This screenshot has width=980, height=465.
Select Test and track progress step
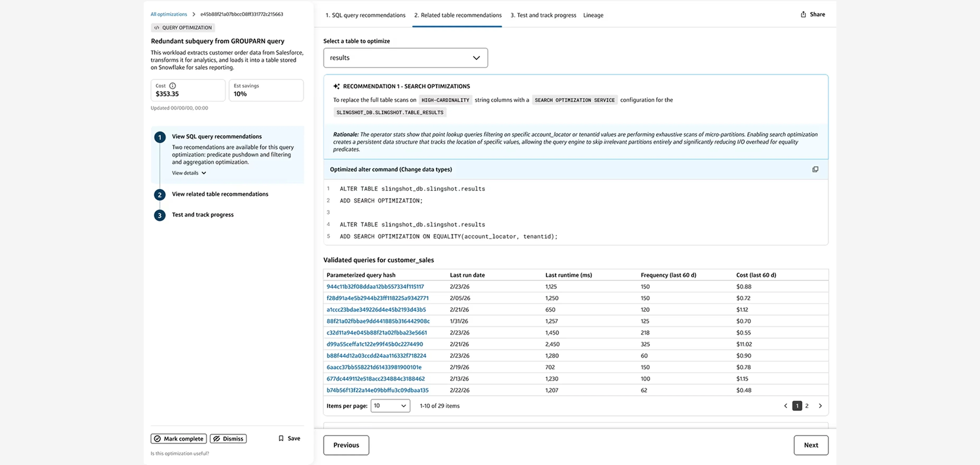pos(203,215)
